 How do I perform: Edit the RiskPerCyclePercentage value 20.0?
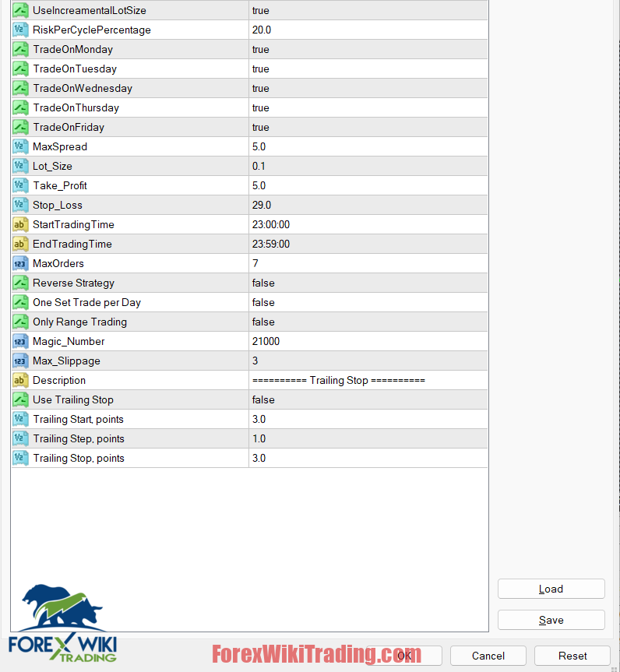pos(368,30)
